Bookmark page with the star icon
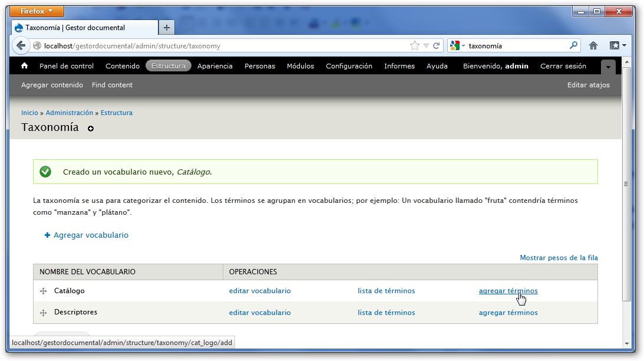This screenshot has height=361, width=644. pyautogui.click(x=414, y=45)
